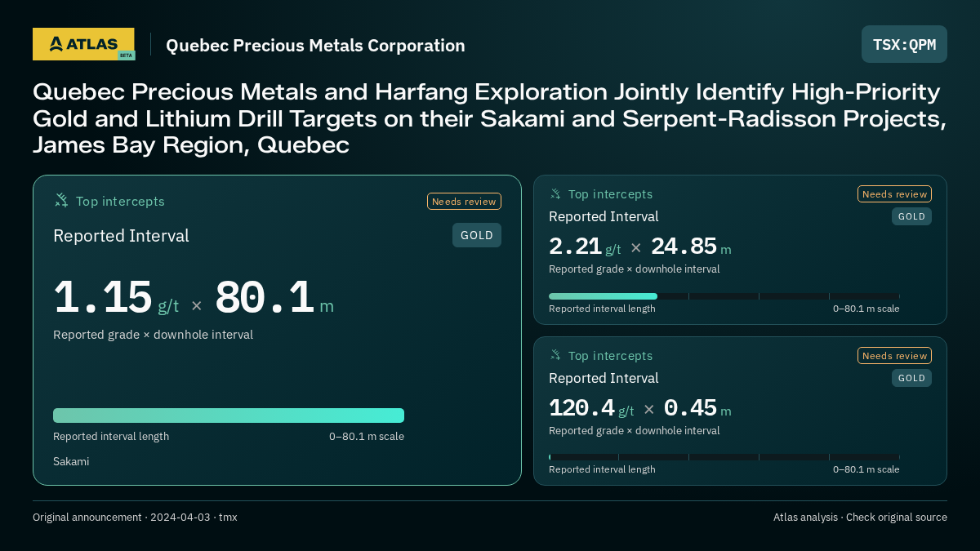Click the 0.45 m interval length bar
980x551 pixels.
point(724,457)
